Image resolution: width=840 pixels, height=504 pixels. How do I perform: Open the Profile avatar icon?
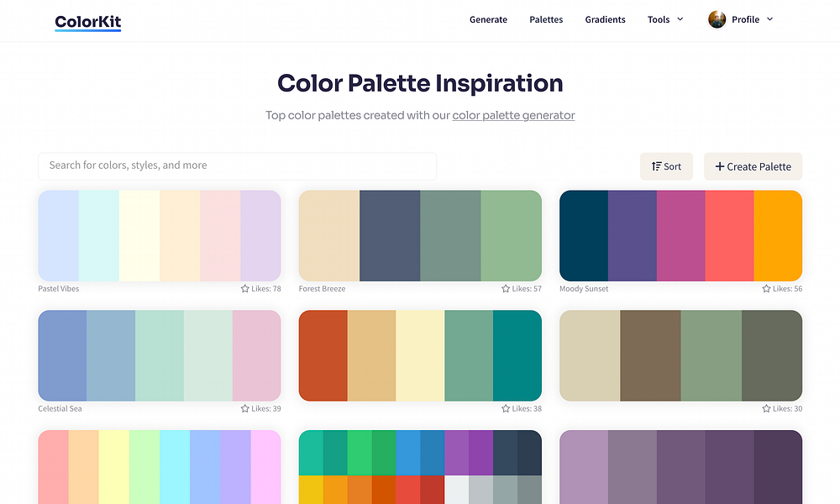pyautogui.click(x=717, y=18)
